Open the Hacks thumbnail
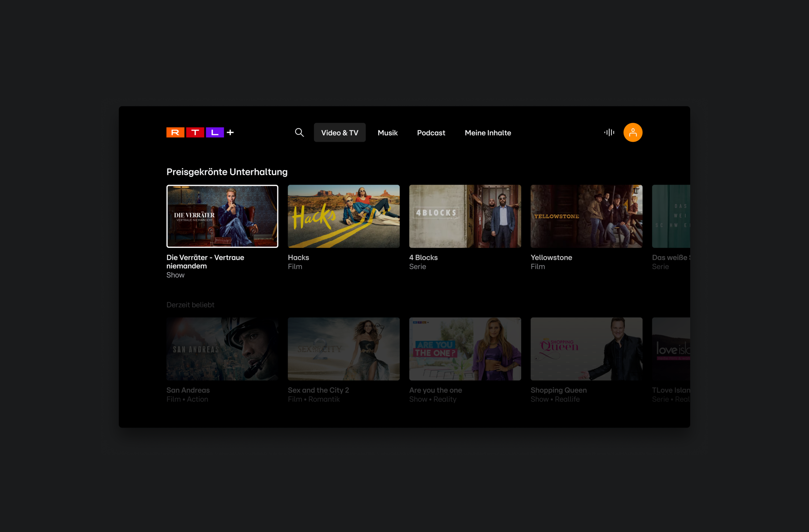Screen dimensions: 809x532 [344, 216]
